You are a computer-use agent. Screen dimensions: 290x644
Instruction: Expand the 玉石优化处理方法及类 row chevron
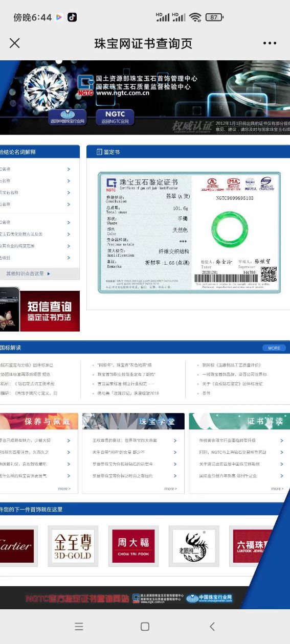click(x=69, y=234)
